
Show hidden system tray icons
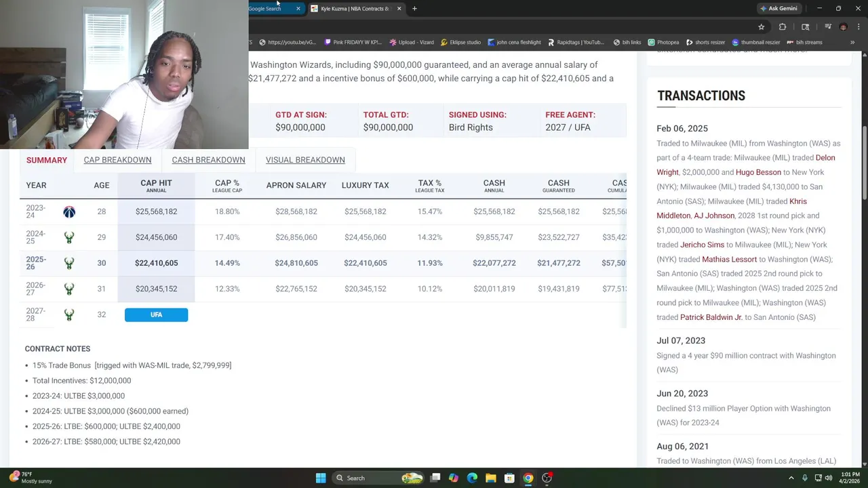click(791, 478)
